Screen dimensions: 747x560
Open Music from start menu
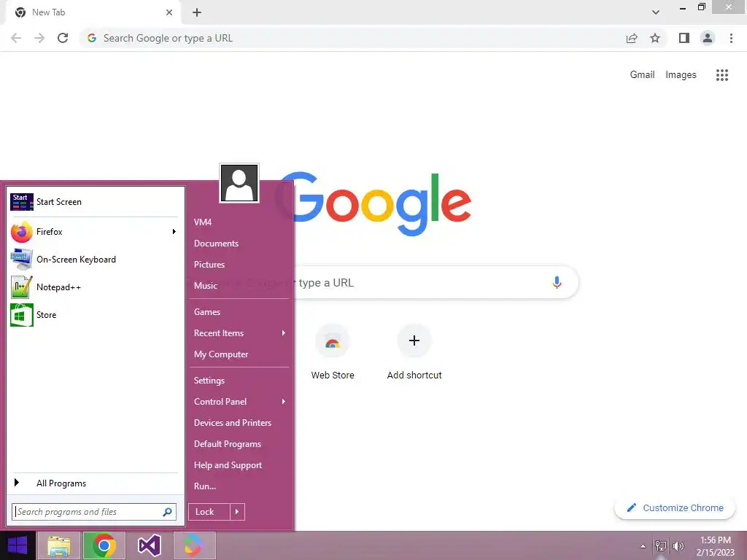[x=239, y=286]
